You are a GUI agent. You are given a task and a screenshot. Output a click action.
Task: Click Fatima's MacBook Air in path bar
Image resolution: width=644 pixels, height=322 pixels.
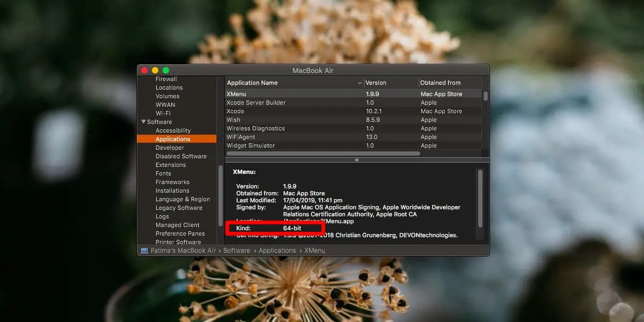(183, 251)
